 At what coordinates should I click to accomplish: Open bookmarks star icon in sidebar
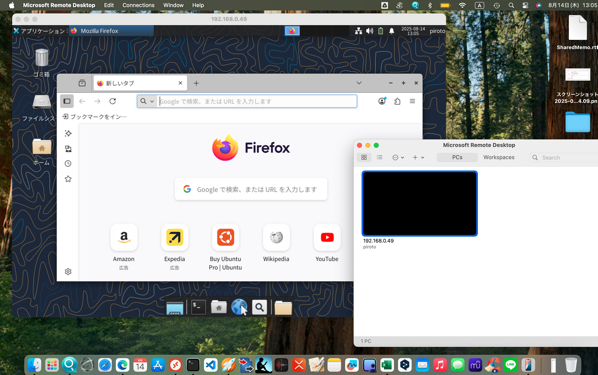[68, 179]
